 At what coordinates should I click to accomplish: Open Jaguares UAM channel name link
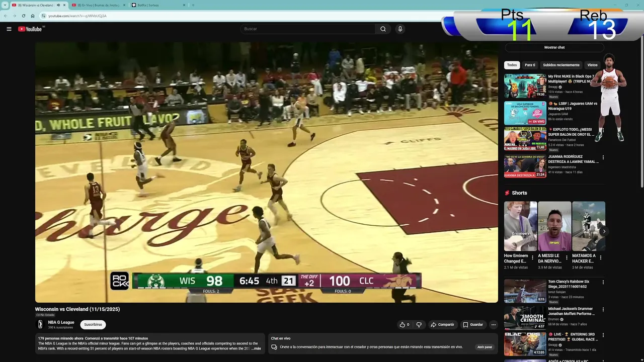(x=559, y=114)
